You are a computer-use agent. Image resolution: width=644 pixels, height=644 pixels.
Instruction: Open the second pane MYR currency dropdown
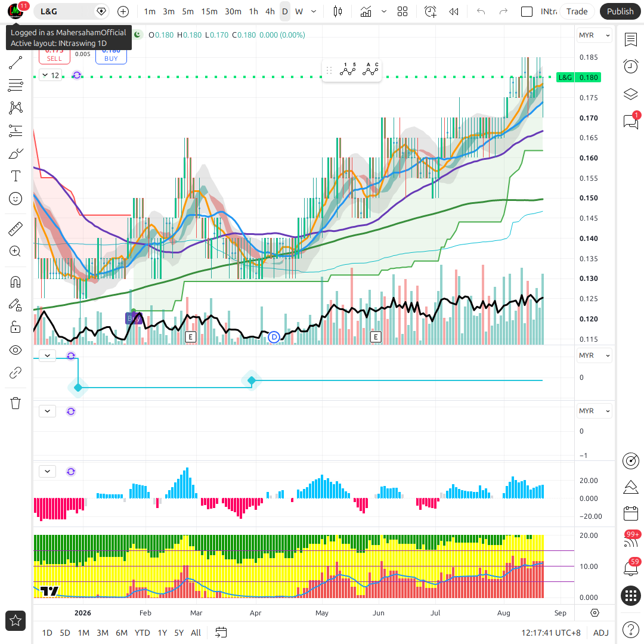tap(595, 355)
